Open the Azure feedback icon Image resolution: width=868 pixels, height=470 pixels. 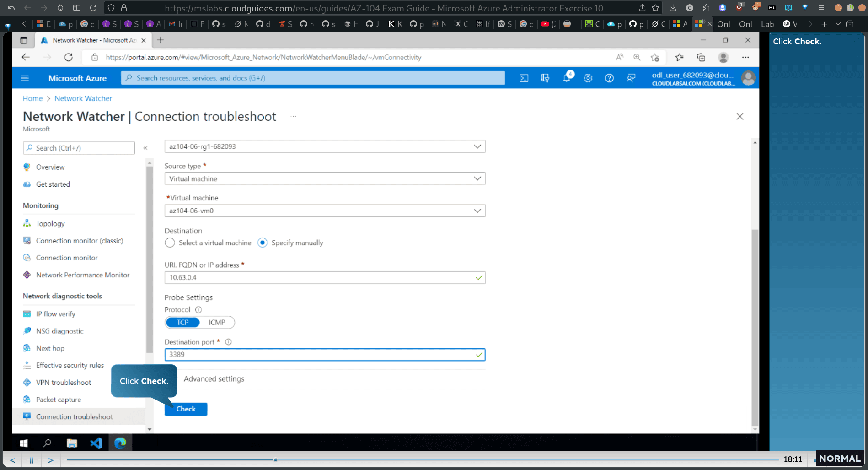tap(631, 78)
